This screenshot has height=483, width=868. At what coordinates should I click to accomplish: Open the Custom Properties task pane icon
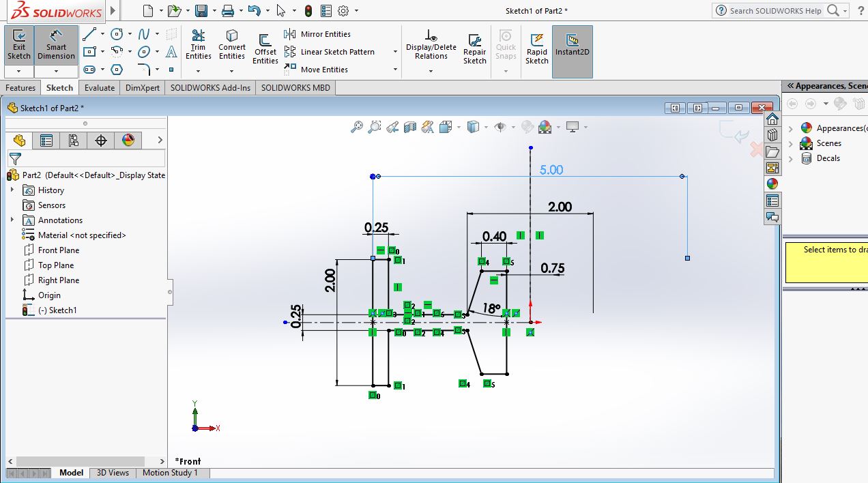[x=772, y=201]
